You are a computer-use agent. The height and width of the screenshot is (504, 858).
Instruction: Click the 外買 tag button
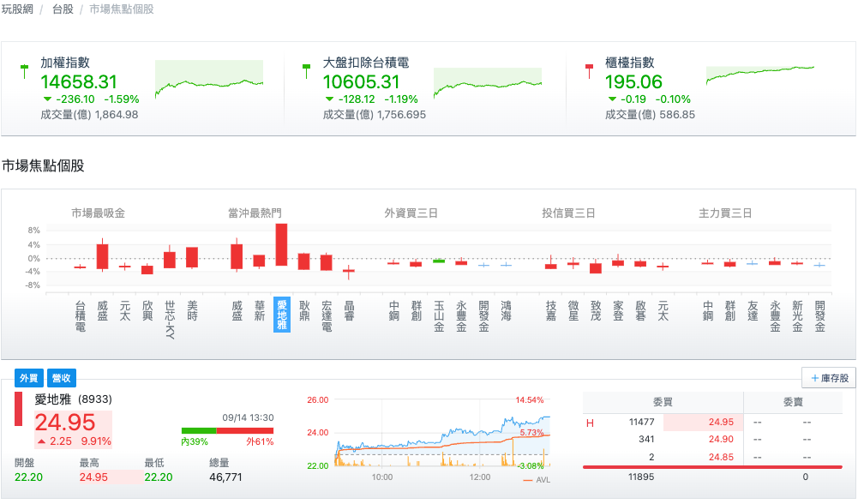29,378
